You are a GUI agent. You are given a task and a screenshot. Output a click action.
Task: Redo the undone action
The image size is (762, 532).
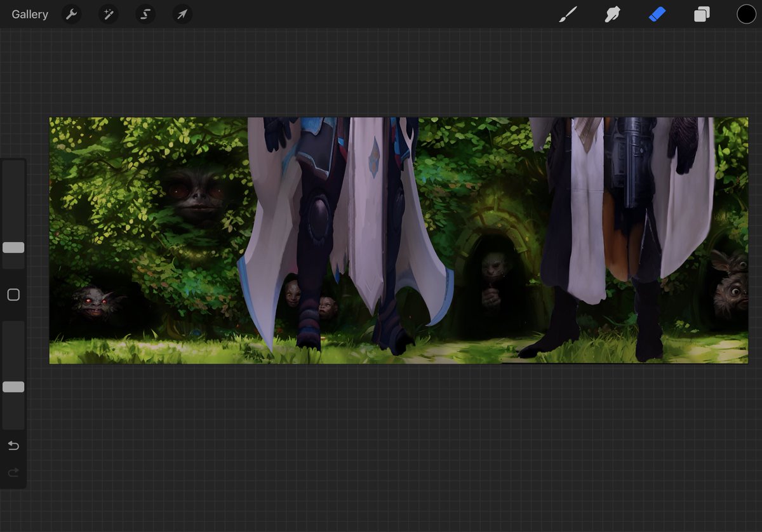pos(13,473)
